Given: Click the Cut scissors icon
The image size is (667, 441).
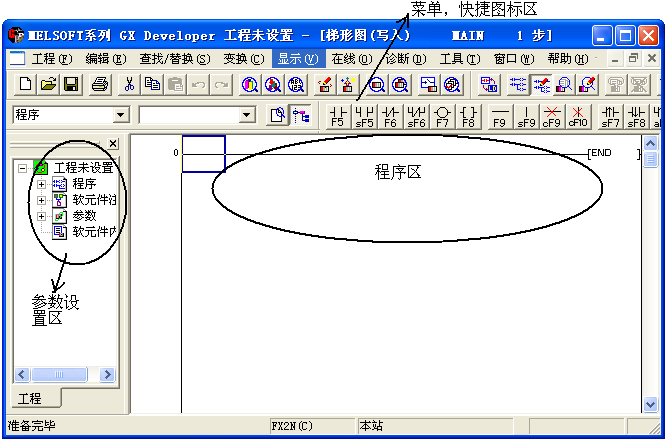Looking at the screenshot, I should coord(129,85).
